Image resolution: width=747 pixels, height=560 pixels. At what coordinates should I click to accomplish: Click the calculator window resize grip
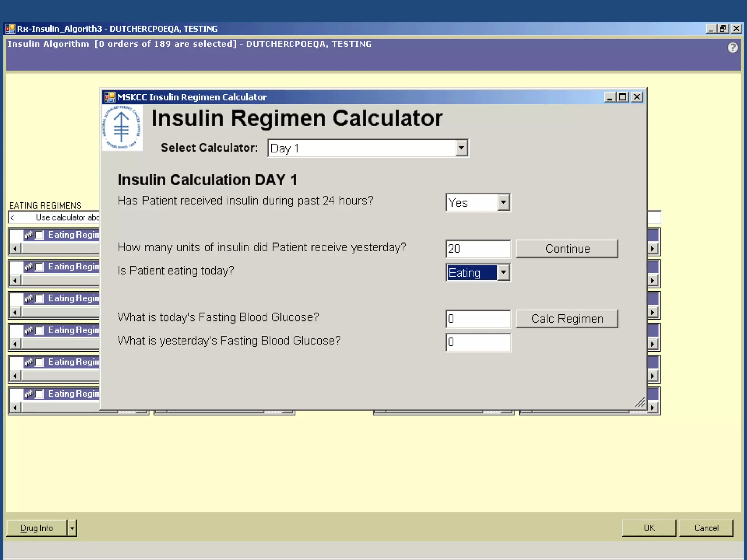[640, 402]
